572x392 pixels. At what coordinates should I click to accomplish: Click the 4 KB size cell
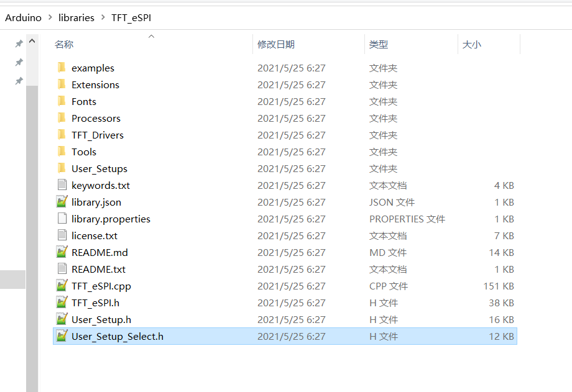504,185
